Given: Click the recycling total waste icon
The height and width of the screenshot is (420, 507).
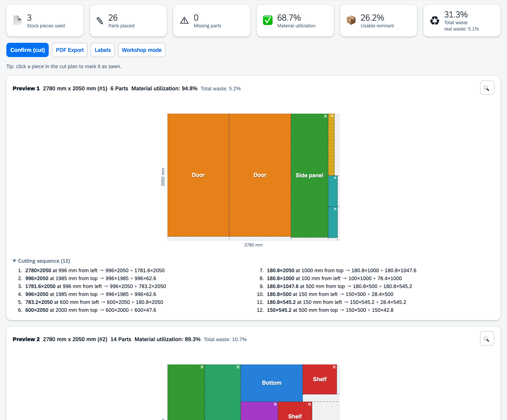Looking at the screenshot, I should [435, 21].
